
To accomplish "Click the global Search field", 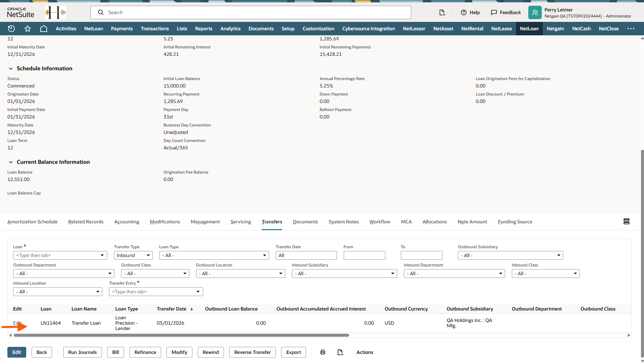I will 251,12.
